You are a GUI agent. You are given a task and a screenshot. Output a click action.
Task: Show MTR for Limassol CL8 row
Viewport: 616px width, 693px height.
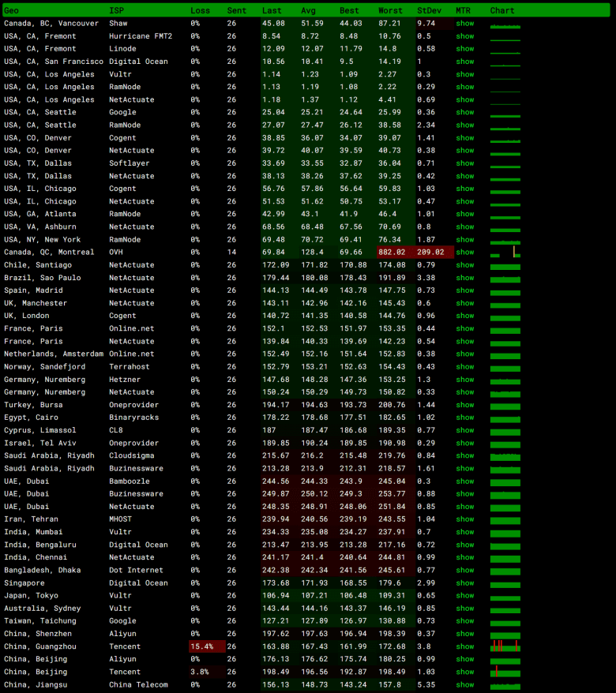click(x=464, y=430)
